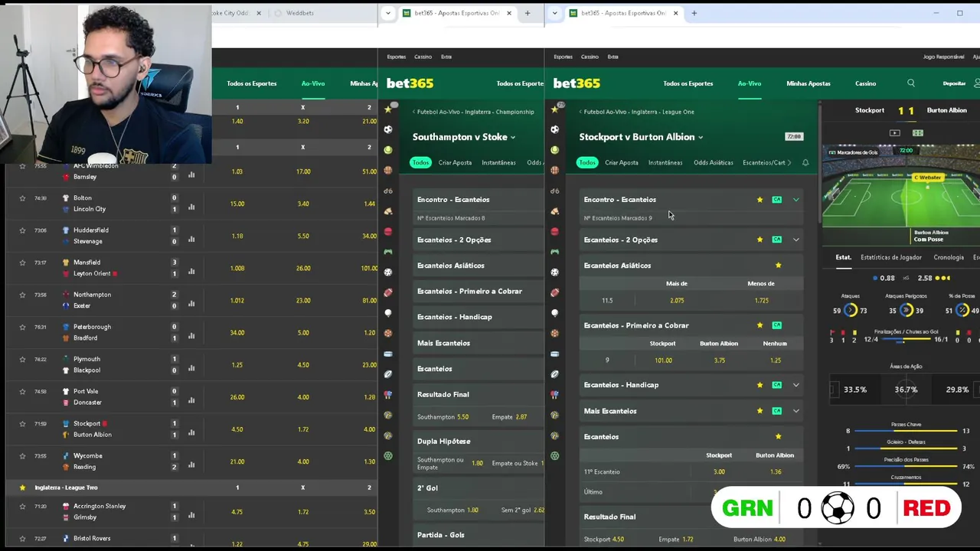Viewport: 980px width, 551px height.
Task: Enable notifications bell for Stockport v Burton Albion
Action: point(805,162)
